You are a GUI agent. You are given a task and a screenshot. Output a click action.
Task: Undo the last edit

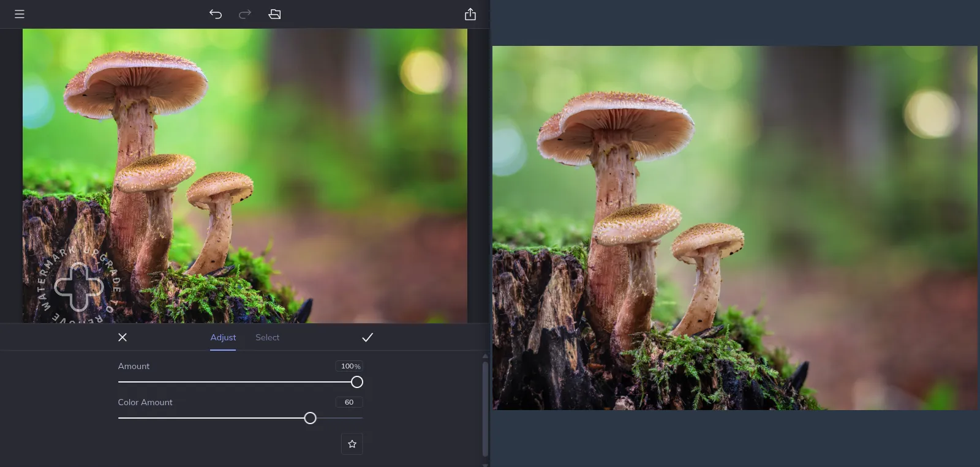[216, 14]
